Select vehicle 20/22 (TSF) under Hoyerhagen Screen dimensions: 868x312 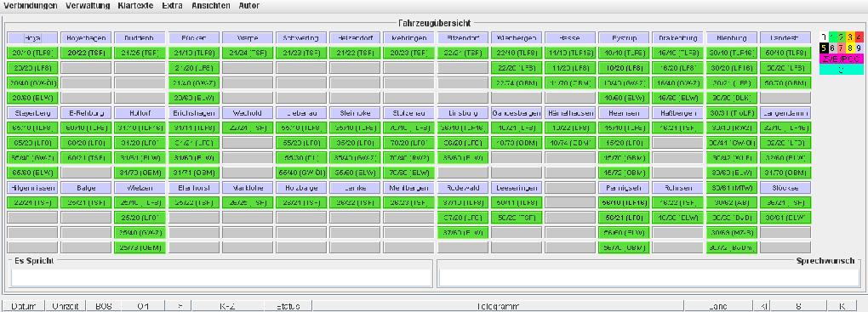click(86, 53)
